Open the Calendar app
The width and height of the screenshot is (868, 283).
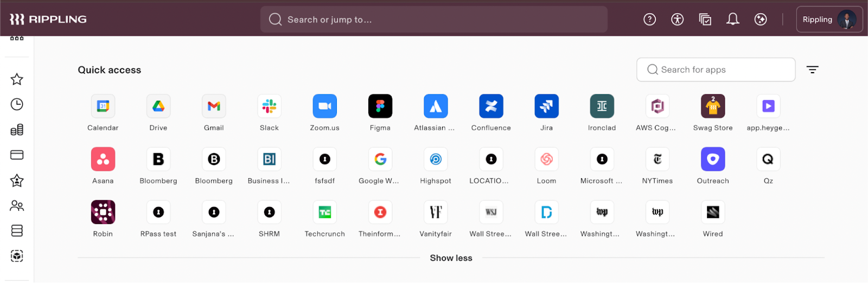pyautogui.click(x=103, y=106)
